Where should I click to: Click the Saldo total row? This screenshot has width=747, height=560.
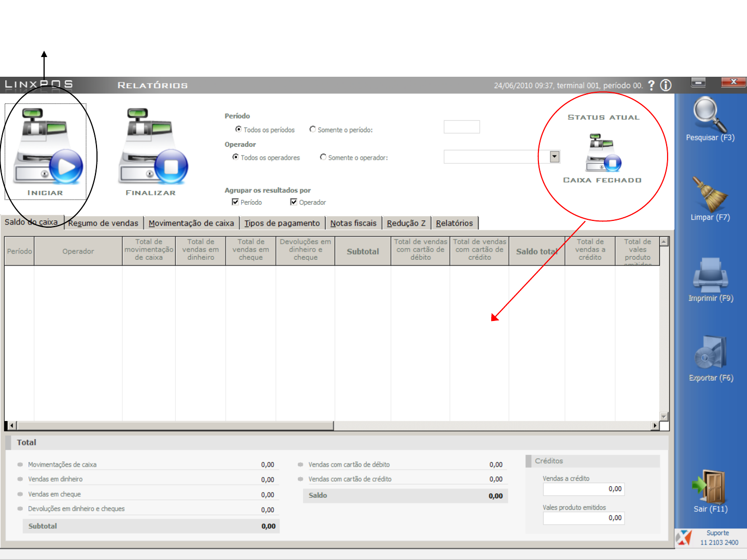coord(405,496)
